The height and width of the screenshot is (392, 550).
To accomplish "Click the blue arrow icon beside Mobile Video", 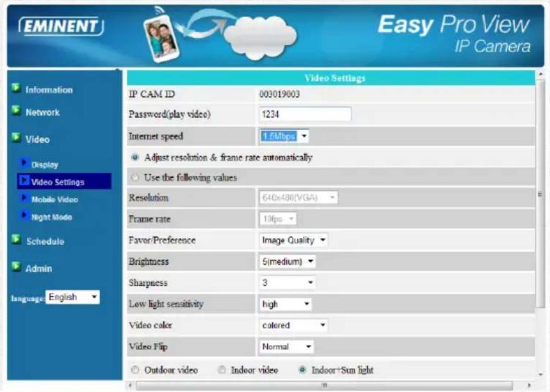I will coord(24,198).
